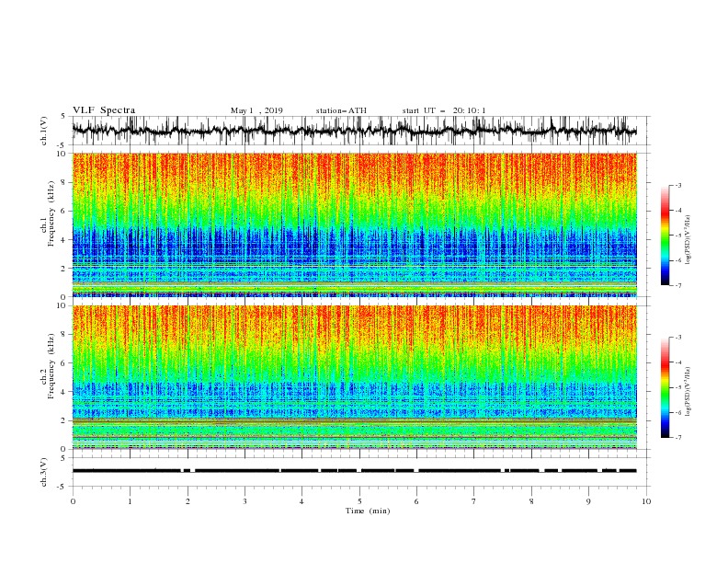Image resolution: width=728 pixels, height=563 pixels.
Task: Click the "VLF Spectra" plot title
Action: click(104, 110)
